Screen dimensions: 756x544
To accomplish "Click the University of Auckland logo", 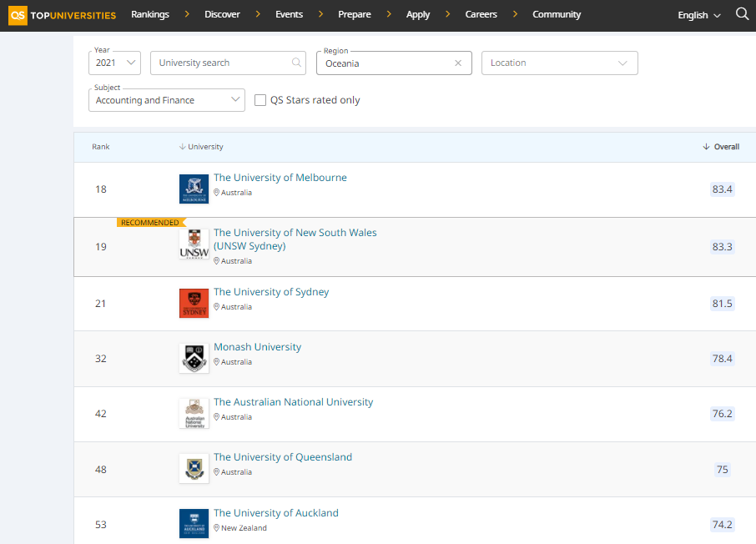I will click(x=194, y=523).
